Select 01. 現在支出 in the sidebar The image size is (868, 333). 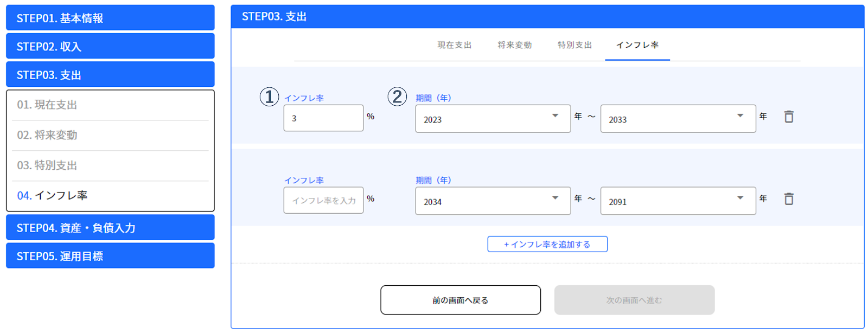tap(110, 105)
